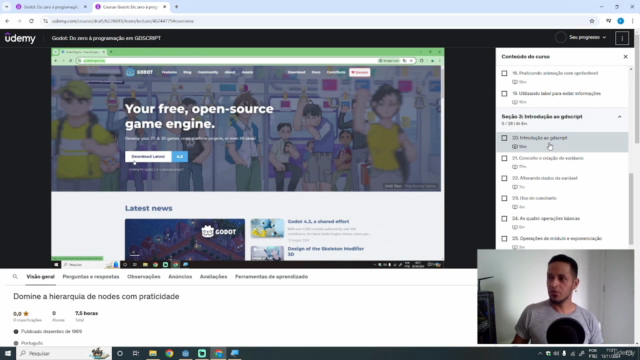Open the Avaliações tab

click(213, 277)
